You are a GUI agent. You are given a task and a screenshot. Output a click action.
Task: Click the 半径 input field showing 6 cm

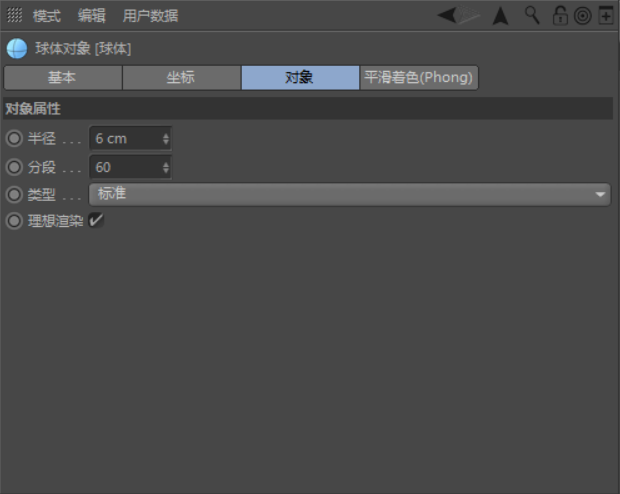tap(124, 139)
